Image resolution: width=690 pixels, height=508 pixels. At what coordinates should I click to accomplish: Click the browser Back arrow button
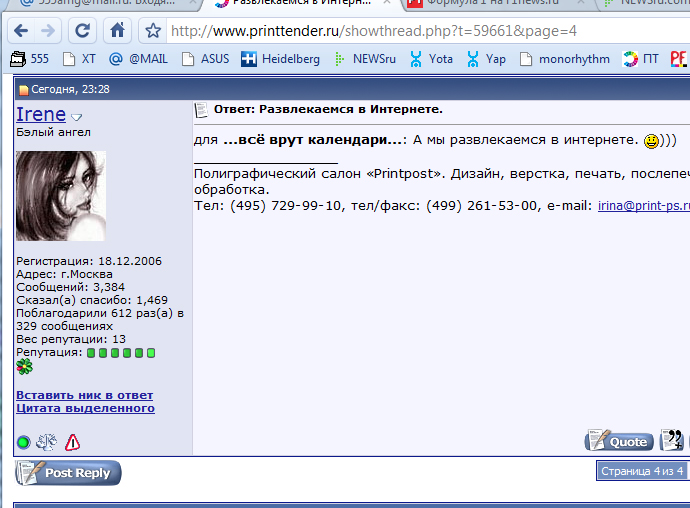click(21, 30)
